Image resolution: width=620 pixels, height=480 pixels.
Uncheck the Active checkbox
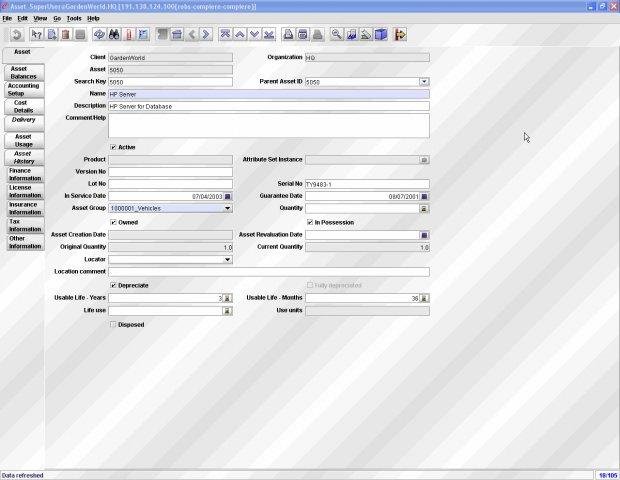(113, 147)
